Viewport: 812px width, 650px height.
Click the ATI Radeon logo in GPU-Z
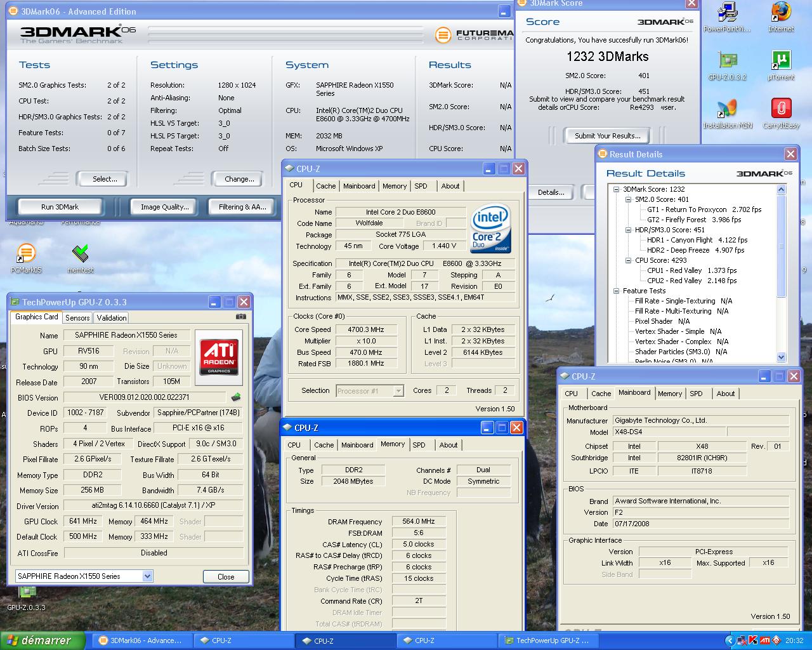(219, 356)
